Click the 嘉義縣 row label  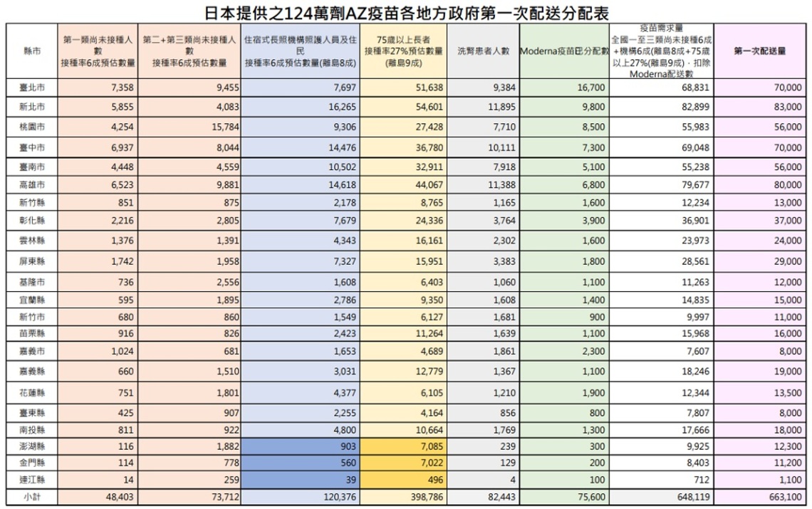click(32, 372)
